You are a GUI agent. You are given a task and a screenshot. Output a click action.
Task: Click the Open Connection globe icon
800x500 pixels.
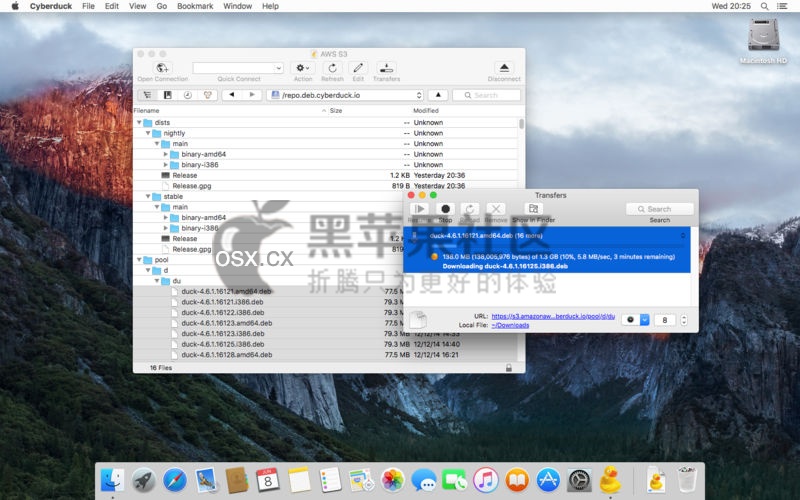pos(162,68)
